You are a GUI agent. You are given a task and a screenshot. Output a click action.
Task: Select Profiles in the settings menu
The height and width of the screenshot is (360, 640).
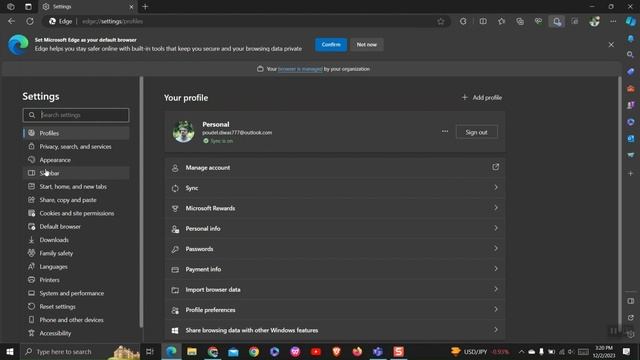76,133
